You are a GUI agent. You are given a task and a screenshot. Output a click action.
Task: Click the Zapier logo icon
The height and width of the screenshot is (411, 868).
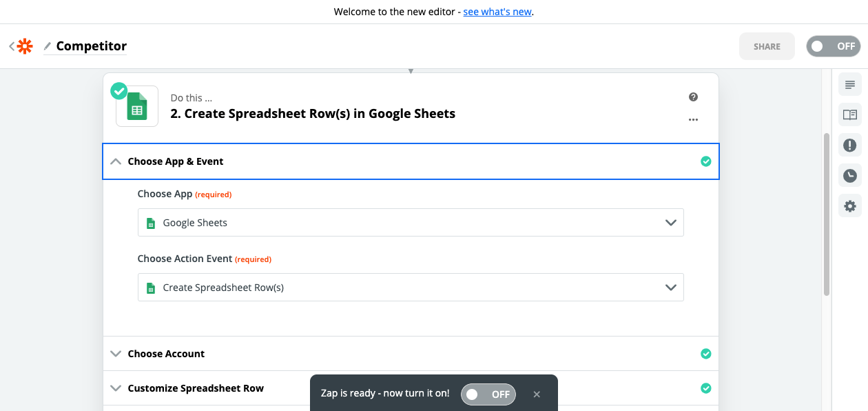(25, 46)
